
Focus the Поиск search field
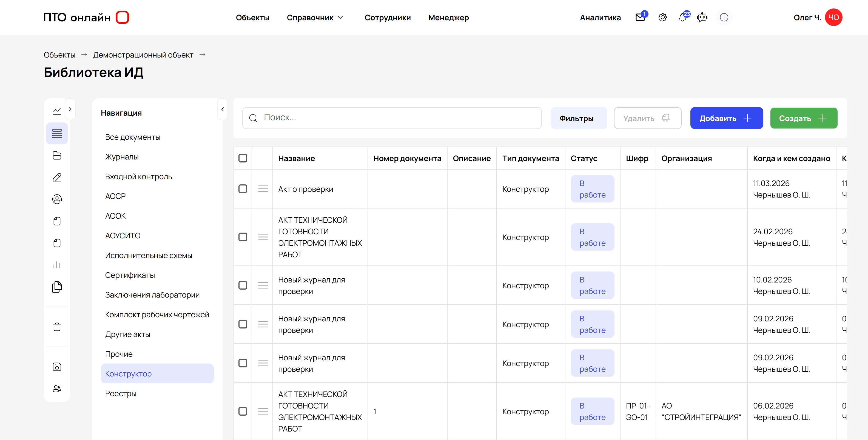coord(392,118)
